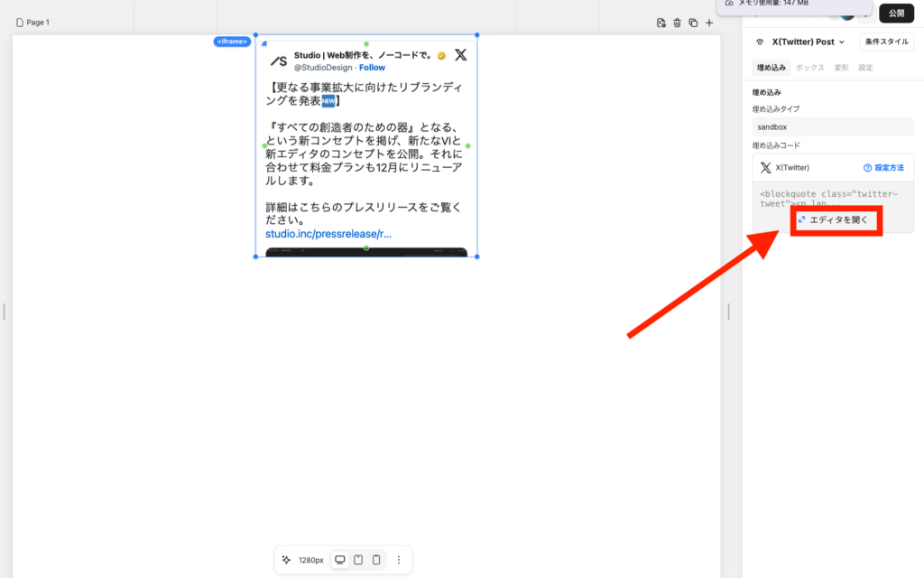
Task: Switch to mobile viewport preview
Action: pos(376,560)
